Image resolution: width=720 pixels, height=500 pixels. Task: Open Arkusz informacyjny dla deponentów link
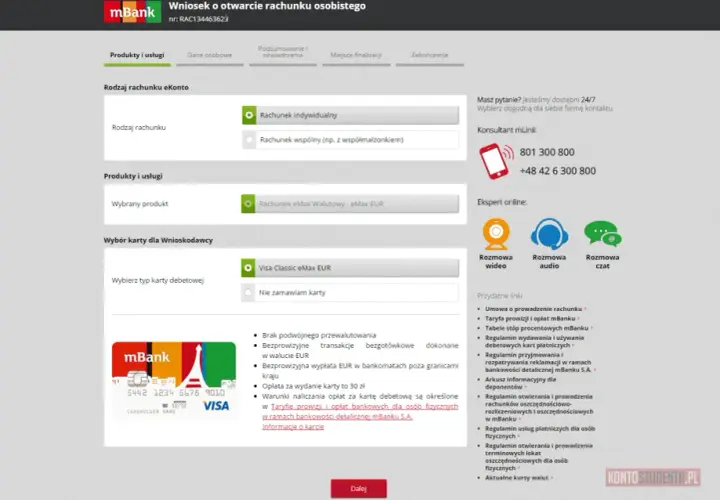[x=521, y=383]
